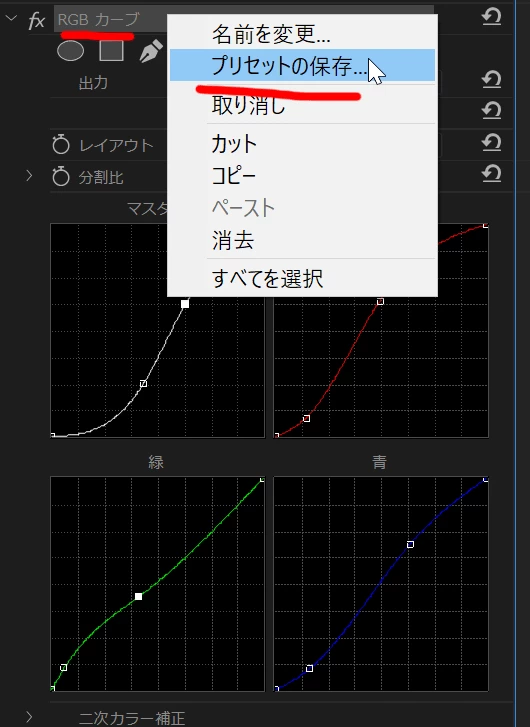The height and width of the screenshot is (727, 530).
Task: Click the 青 curve label
Action: coord(379,462)
